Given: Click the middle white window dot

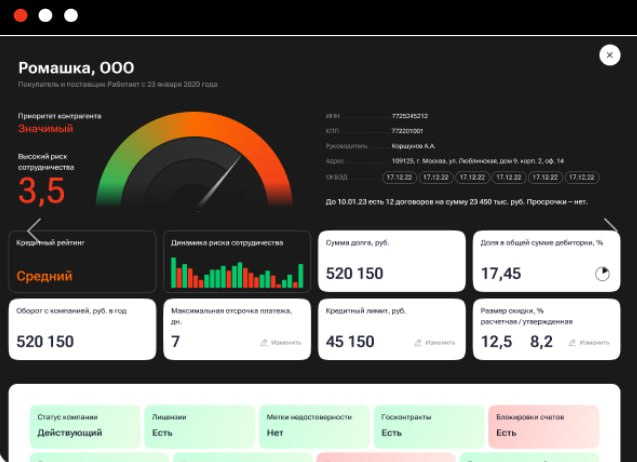Looking at the screenshot, I should 46,15.
